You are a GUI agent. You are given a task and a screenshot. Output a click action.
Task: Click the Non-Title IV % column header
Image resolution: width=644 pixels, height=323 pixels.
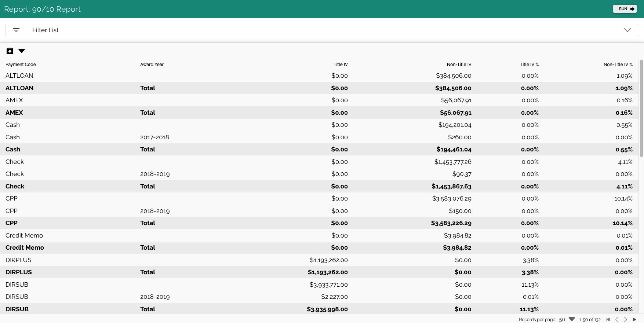coord(618,65)
